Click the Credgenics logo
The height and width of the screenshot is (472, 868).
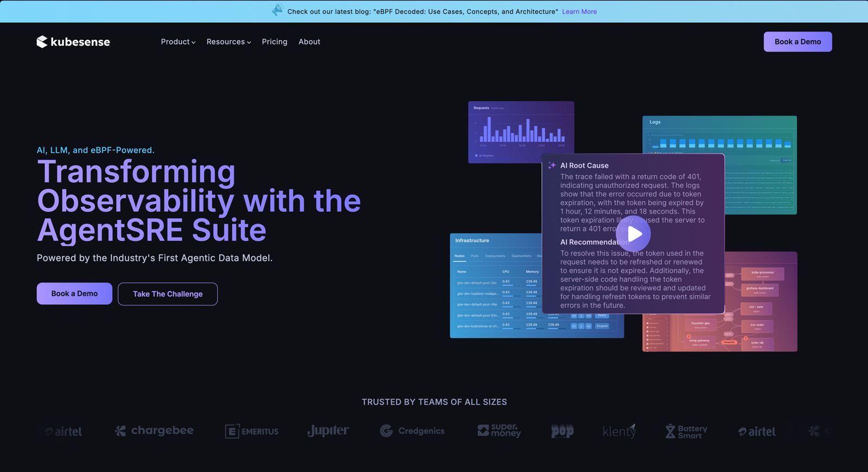pyautogui.click(x=412, y=431)
